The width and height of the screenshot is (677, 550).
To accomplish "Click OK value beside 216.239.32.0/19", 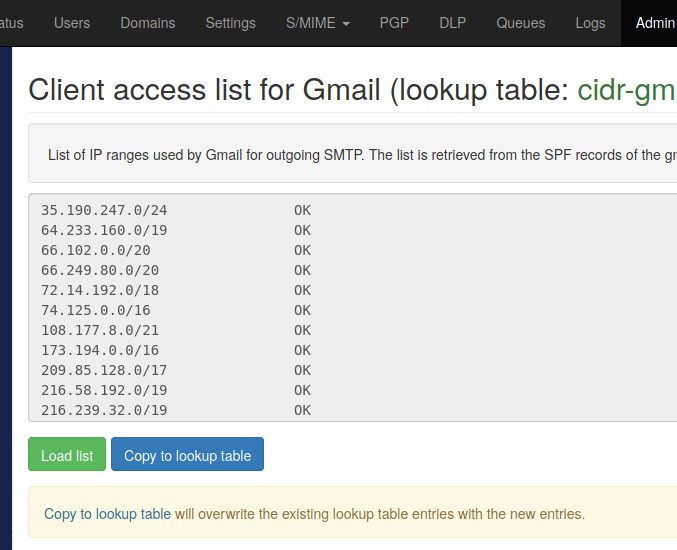I will coord(302,410).
